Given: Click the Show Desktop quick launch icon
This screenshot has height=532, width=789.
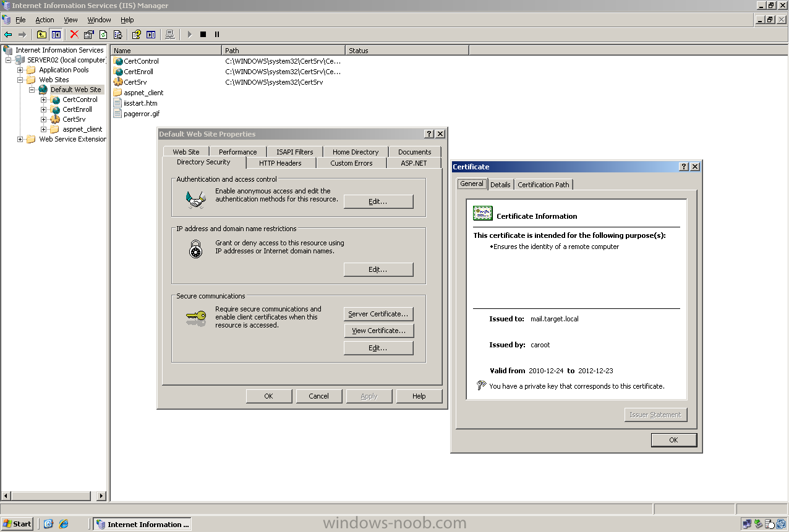Looking at the screenshot, I should click(x=49, y=524).
